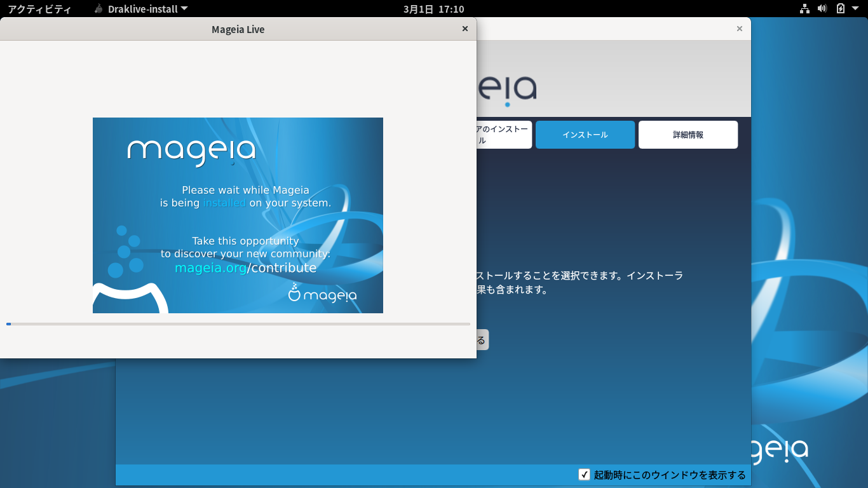Click the Mageia Live title bar text
868x488 pixels.
tap(238, 29)
